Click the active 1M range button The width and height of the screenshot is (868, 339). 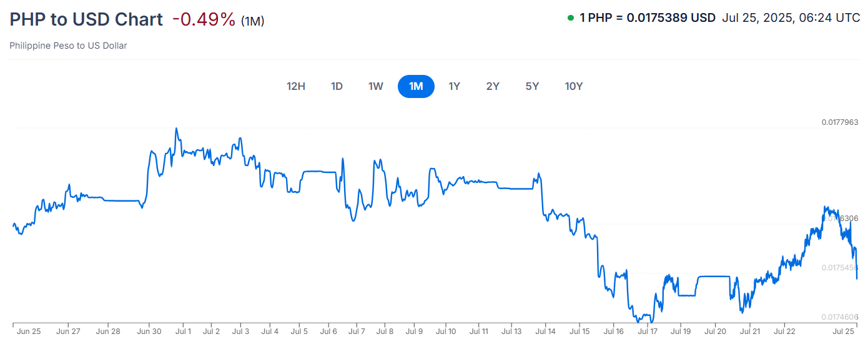pyautogui.click(x=416, y=86)
